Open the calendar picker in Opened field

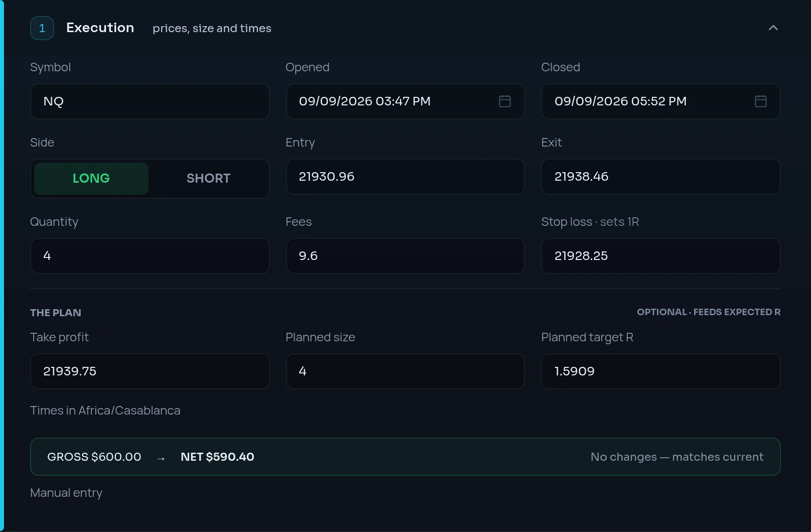point(505,101)
